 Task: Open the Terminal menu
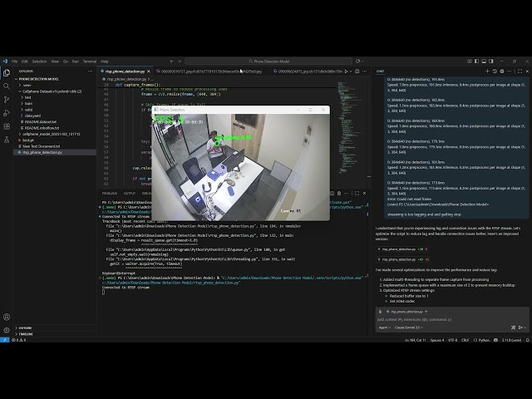[90, 62]
